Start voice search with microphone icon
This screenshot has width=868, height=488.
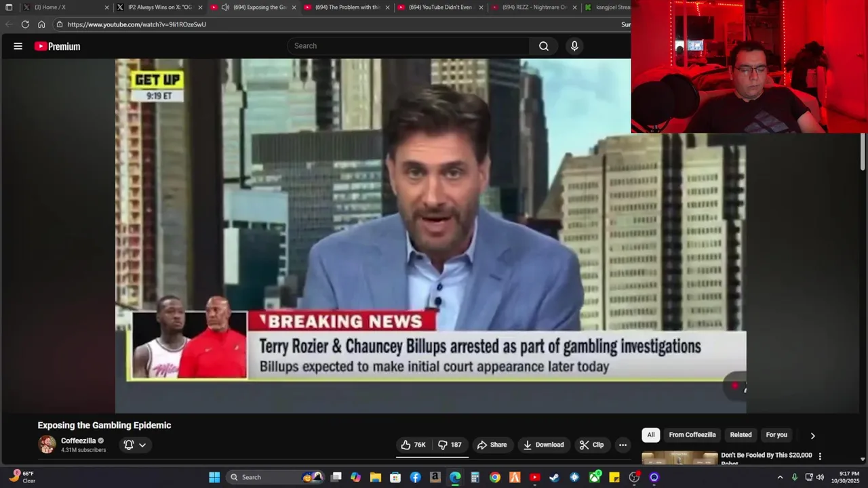click(574, 46)
